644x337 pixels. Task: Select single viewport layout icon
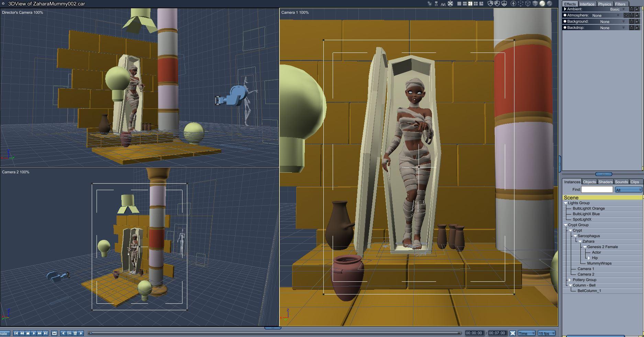click(x=459, y=3)
